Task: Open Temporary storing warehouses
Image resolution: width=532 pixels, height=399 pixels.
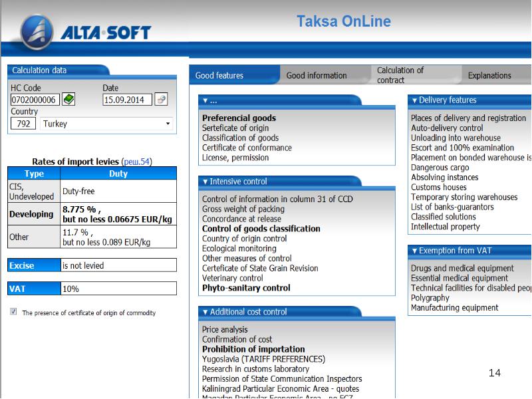Action: [464, 197]
